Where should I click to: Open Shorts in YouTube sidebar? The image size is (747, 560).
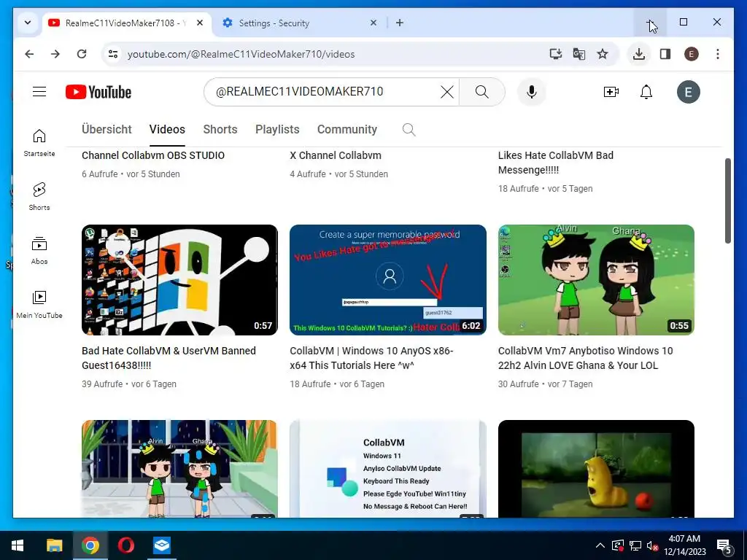click(39, 197)
